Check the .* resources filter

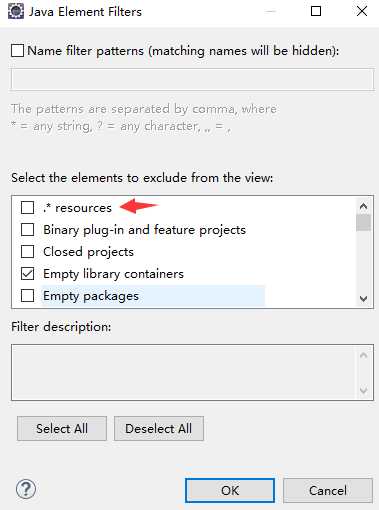pos(27,207)
